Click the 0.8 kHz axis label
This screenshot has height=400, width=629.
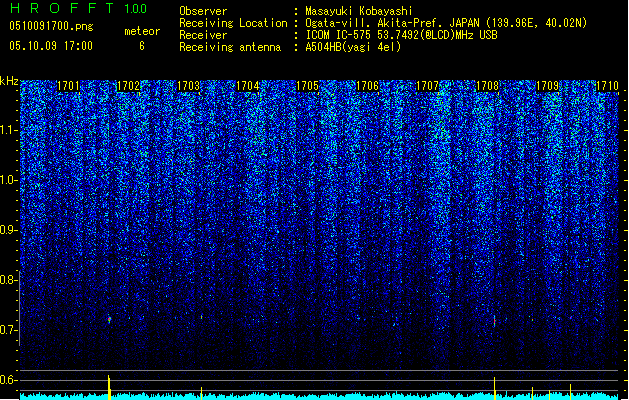click(8, 280)
